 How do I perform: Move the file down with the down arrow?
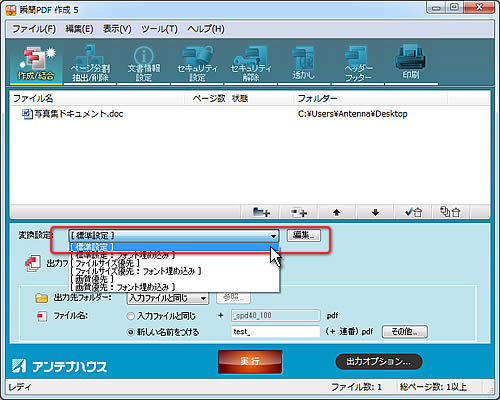click(x=375, y=212)
